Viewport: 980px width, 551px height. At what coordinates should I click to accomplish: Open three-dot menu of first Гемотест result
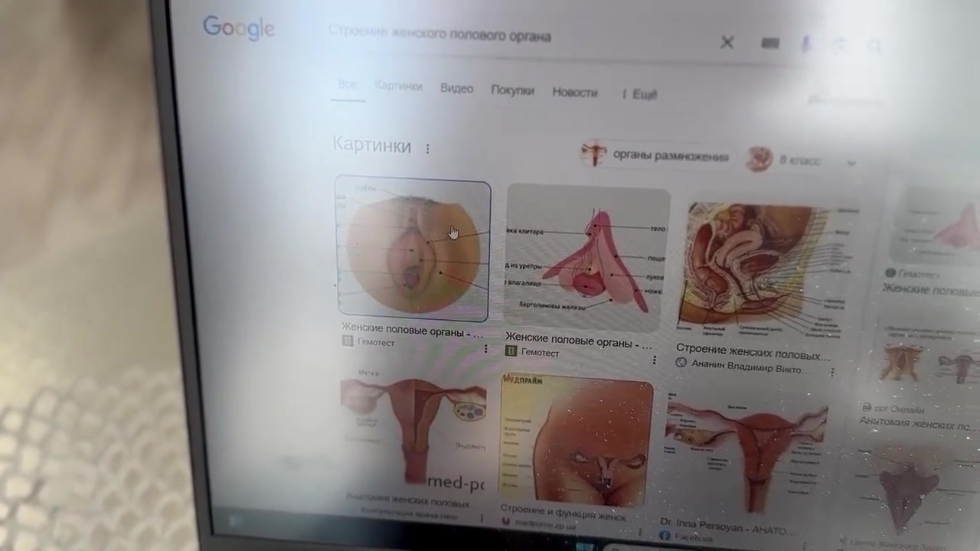(485, 349)
